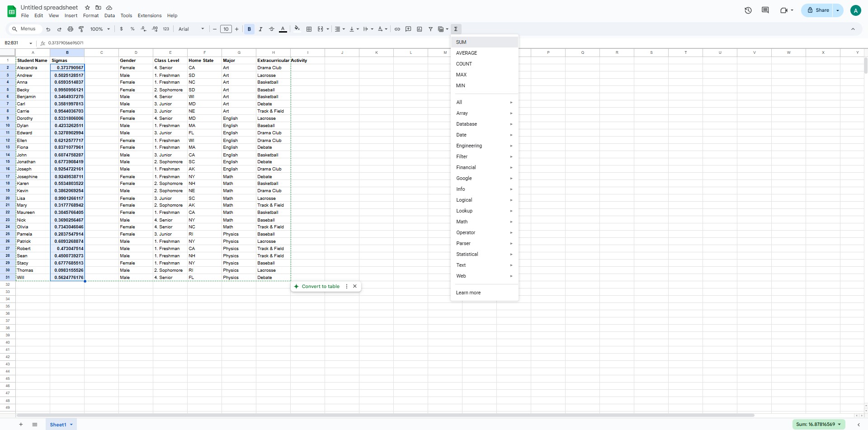Open the Data menu

click(109, 15)
